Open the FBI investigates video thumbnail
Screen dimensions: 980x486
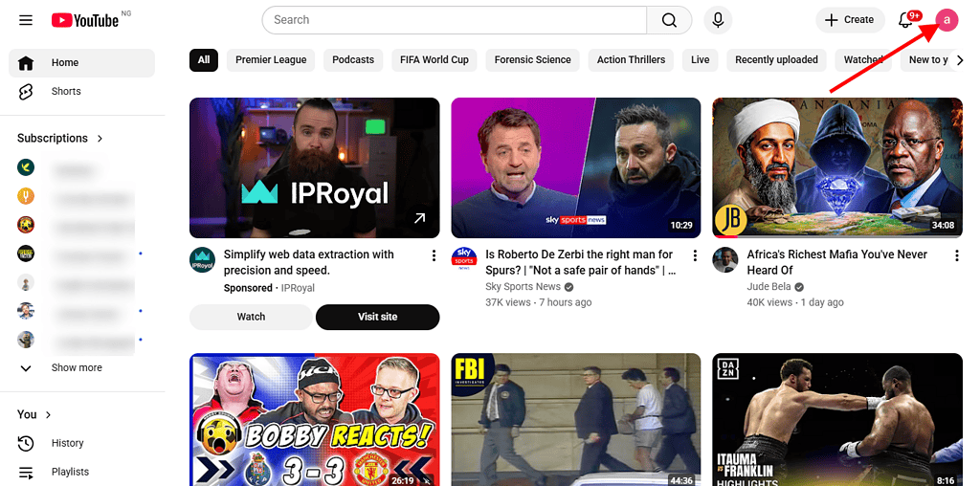click(575, 420)
